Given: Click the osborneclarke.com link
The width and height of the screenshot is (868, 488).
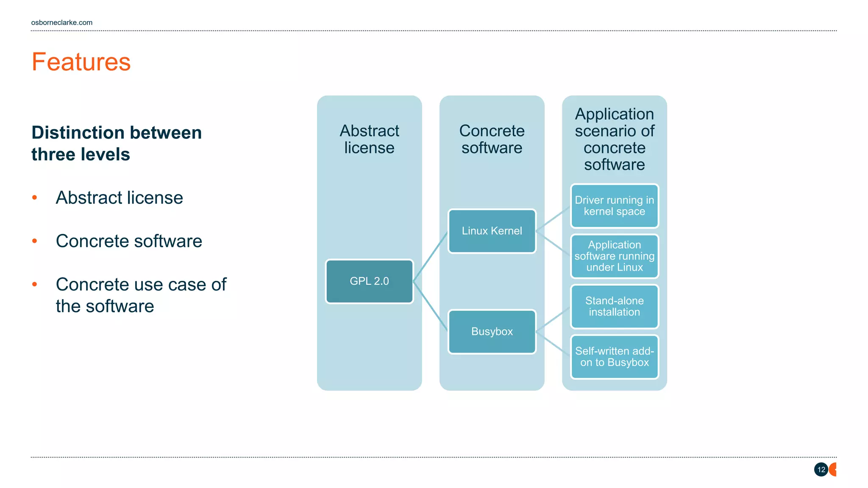Looking at the screenshot, I should click(62, 22).
